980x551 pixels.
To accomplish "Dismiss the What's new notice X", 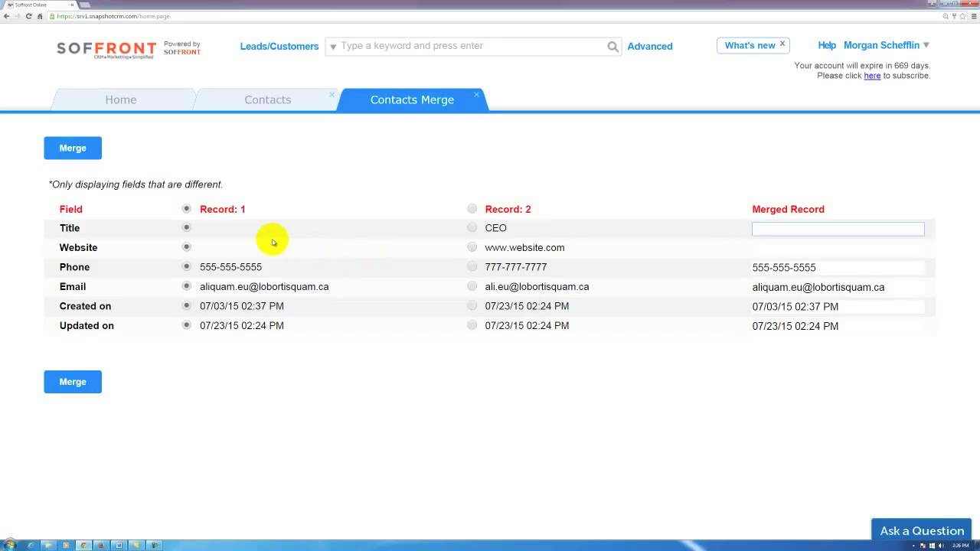I will tap(782, 44).
